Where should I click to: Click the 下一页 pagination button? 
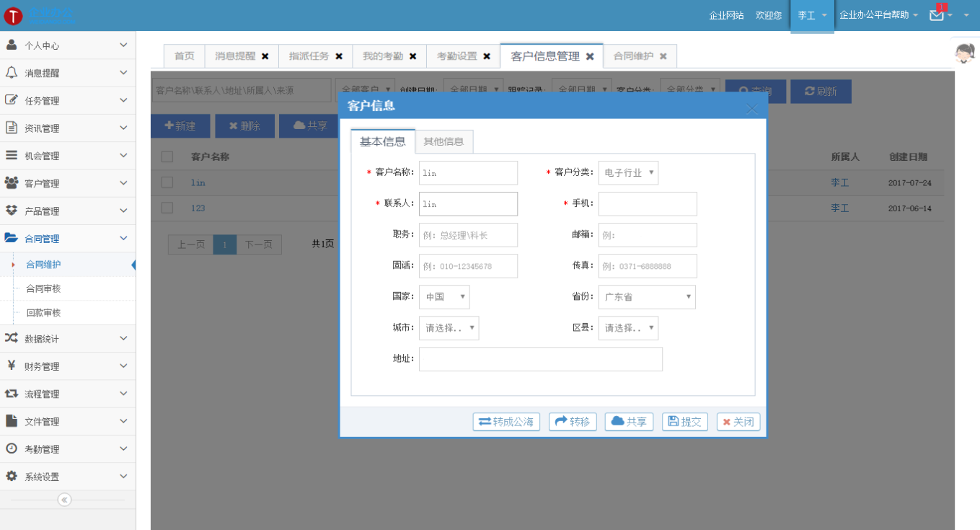pyautogui.click(x=259, y=244)
